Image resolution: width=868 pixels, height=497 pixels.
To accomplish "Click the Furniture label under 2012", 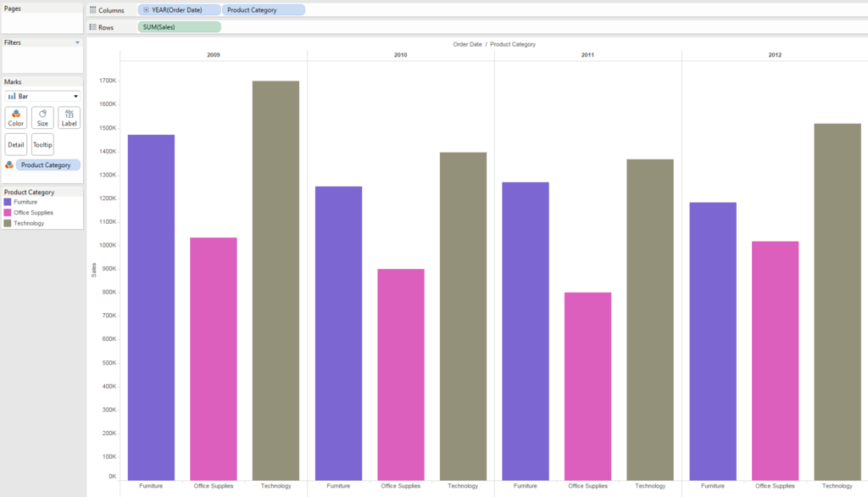I will pos(713,486).
